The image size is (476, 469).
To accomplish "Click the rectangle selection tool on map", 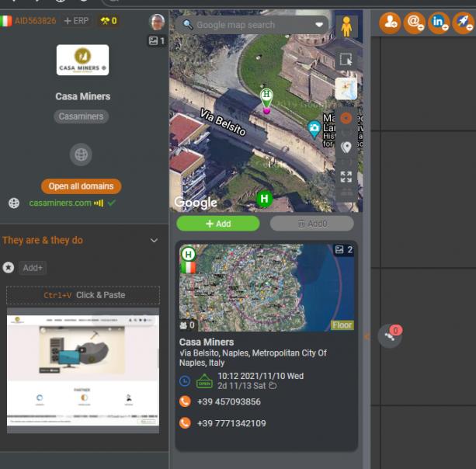I will [346, 60].
